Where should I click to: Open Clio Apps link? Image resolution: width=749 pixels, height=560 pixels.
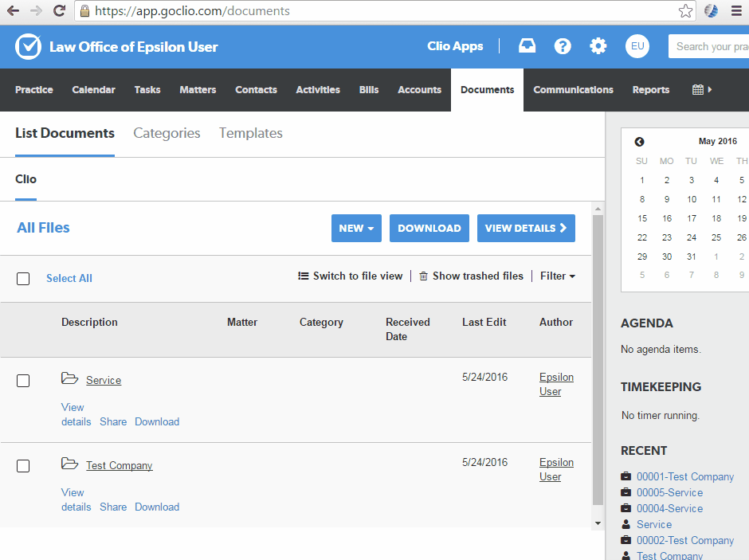click(455, 46)
